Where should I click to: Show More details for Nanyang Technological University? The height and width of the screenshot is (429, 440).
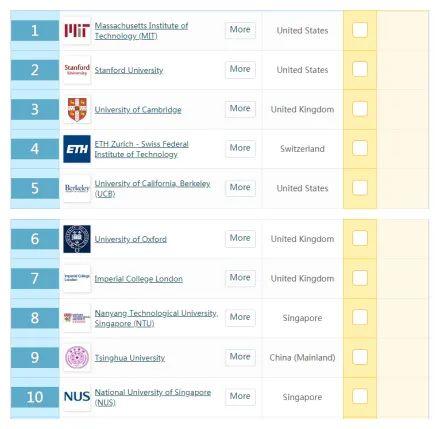point(240,318)
